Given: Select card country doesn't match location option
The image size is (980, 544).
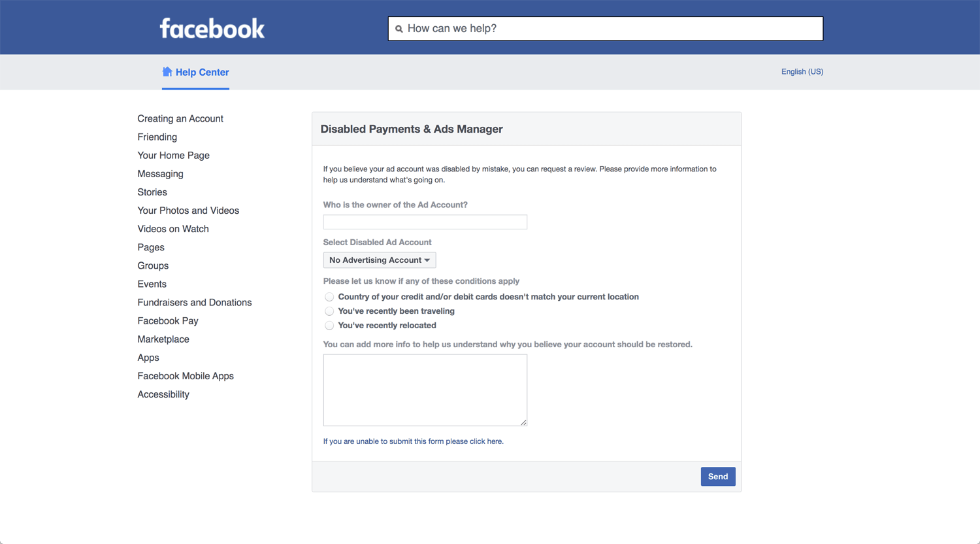Looking at the screenshot, I should pyautogui.click(x=329, y=297).
